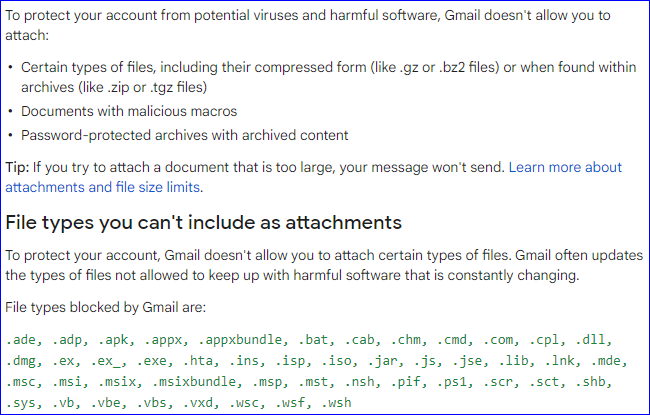Click the .appxbundle extension text
The height and width of the screenshot is (415, 650).
(240, 340)
